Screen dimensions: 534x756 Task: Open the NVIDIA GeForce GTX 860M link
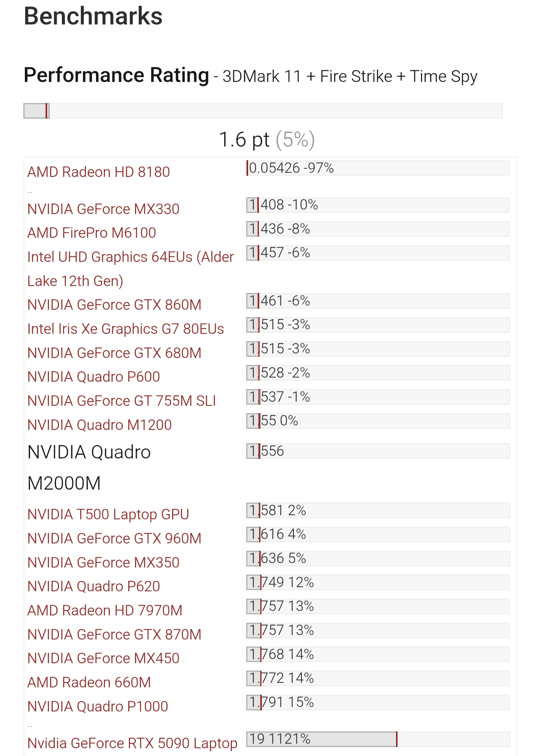tap(114, 305)
